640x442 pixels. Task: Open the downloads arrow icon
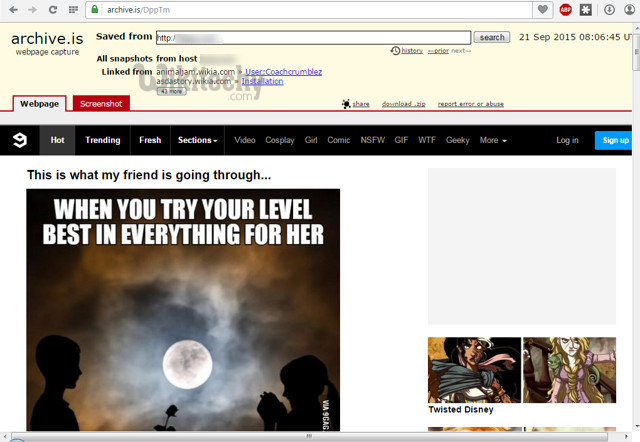click(609, 9)
